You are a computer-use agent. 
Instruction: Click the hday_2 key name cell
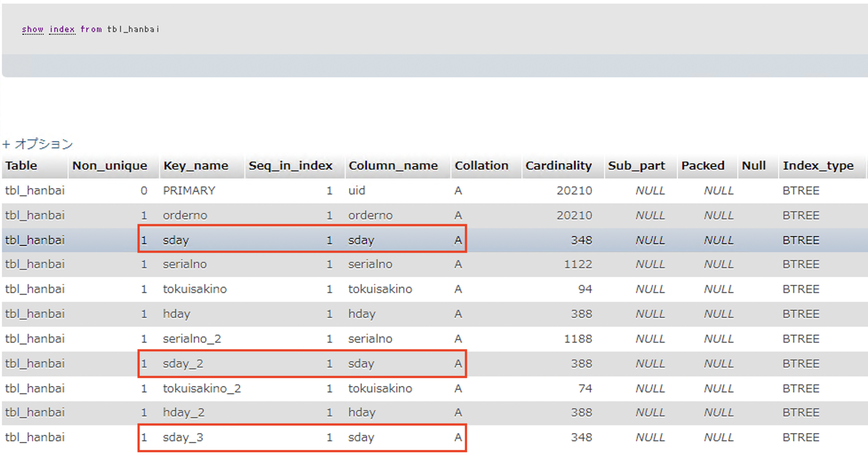(183, 413)
